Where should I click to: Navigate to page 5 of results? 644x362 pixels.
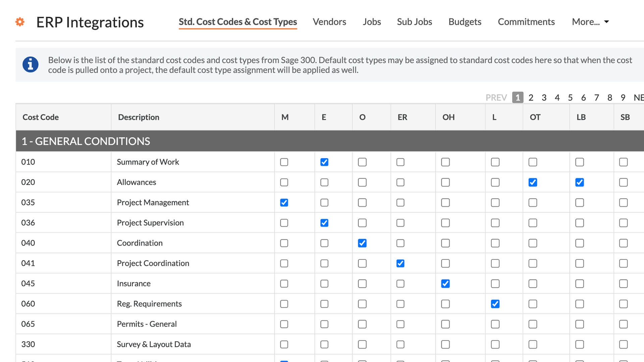(x=570, y=98)
